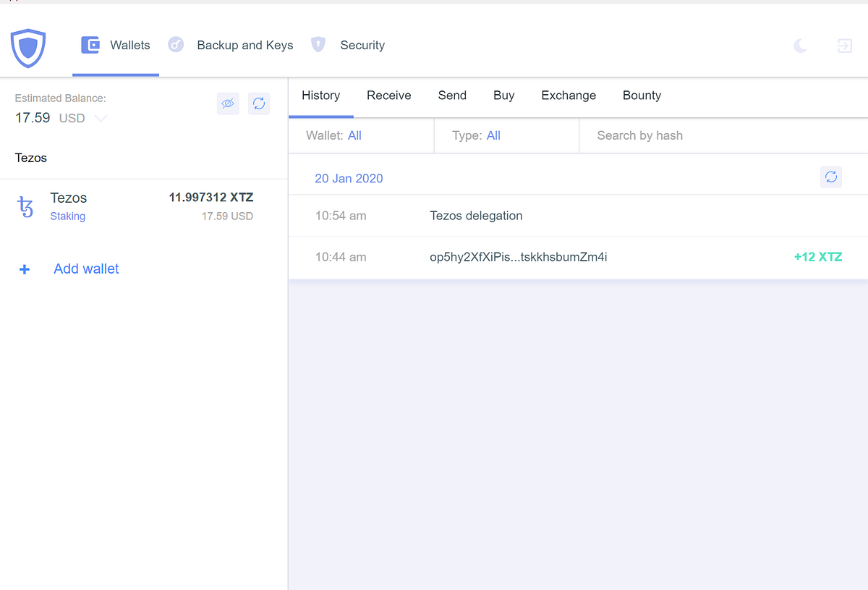Click the 20 Jan 2020 date header

pyautogui.click(x=349, y=179)
